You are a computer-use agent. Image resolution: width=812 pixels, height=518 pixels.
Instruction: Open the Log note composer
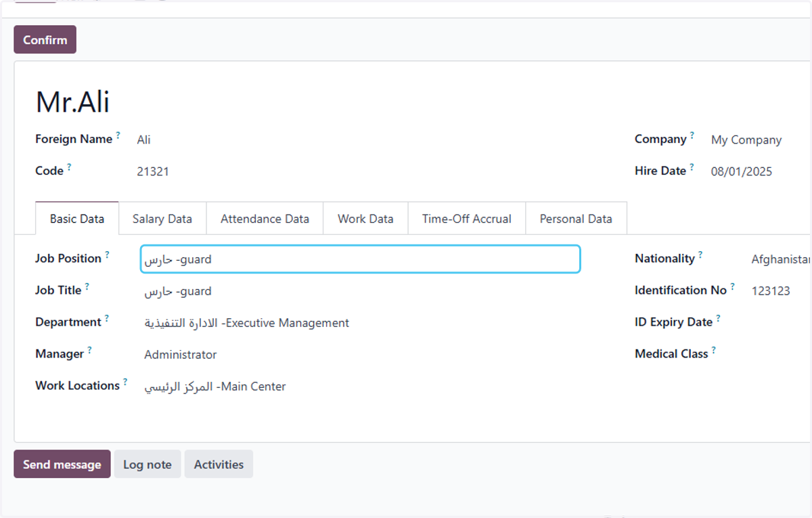(148, 465)
